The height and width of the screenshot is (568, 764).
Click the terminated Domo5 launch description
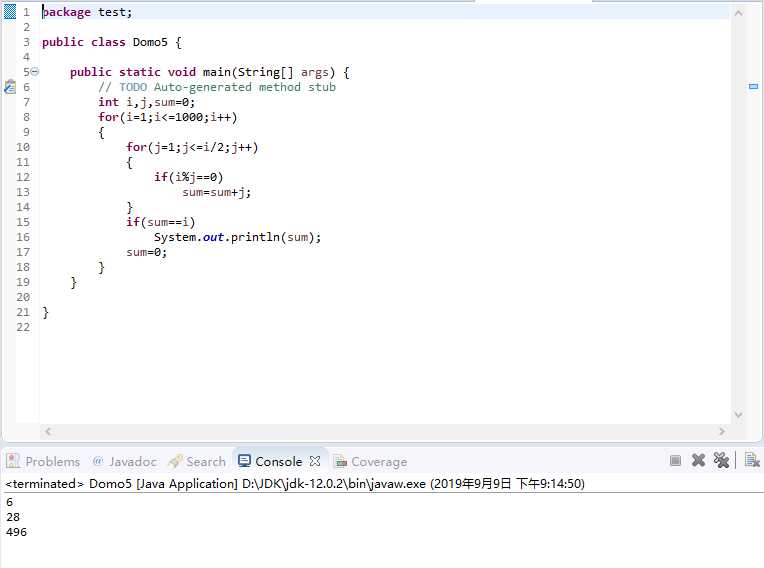click(295, 484)
